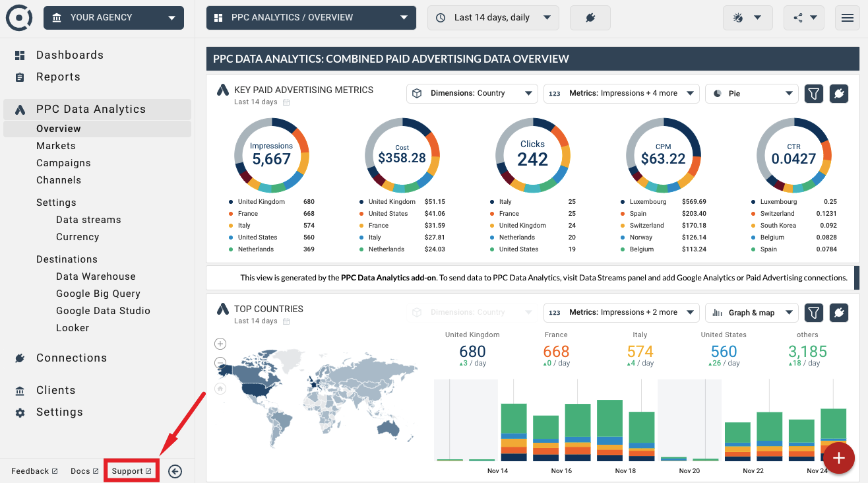Click the red plus add button
868x483 pixels.
tap(839, 459)
